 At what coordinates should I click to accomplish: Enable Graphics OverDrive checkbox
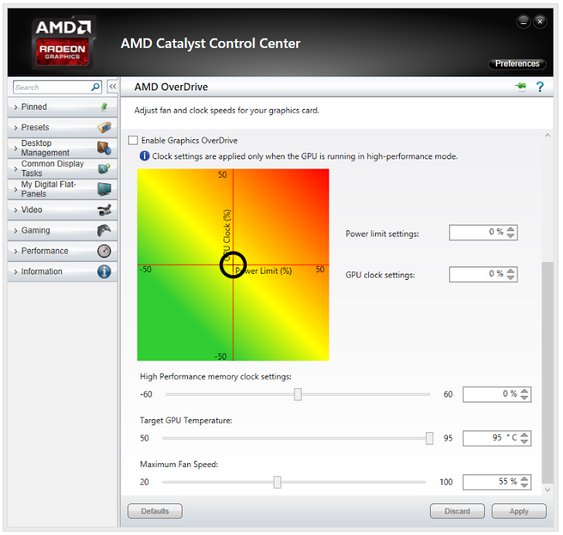point(133,140)
